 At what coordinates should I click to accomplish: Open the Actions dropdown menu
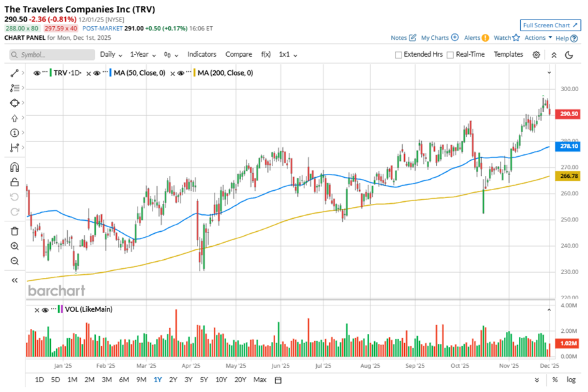(538, 38)
